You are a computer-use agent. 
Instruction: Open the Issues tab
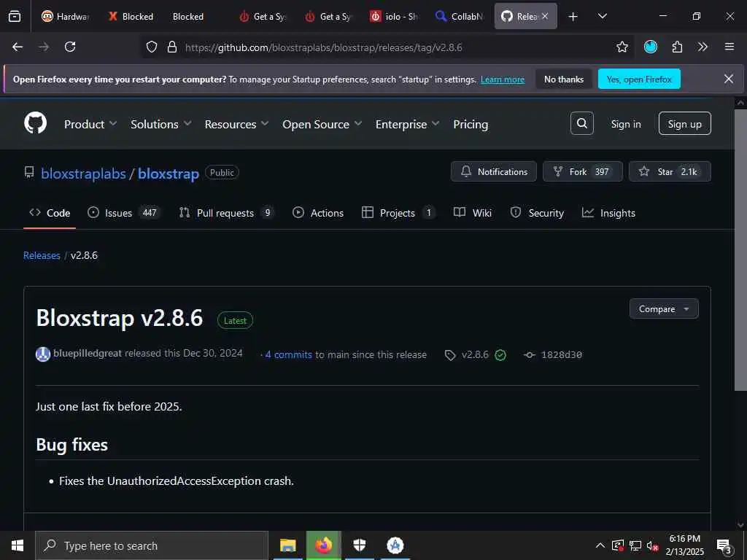124,213
